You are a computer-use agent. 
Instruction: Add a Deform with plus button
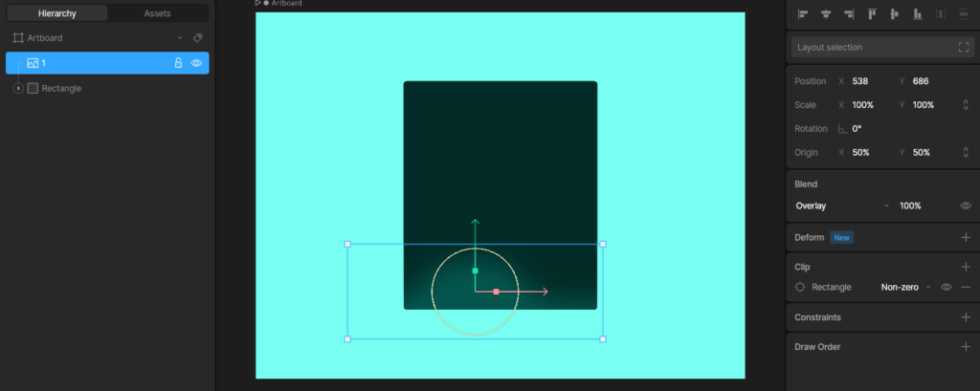(x=966, y=237)
